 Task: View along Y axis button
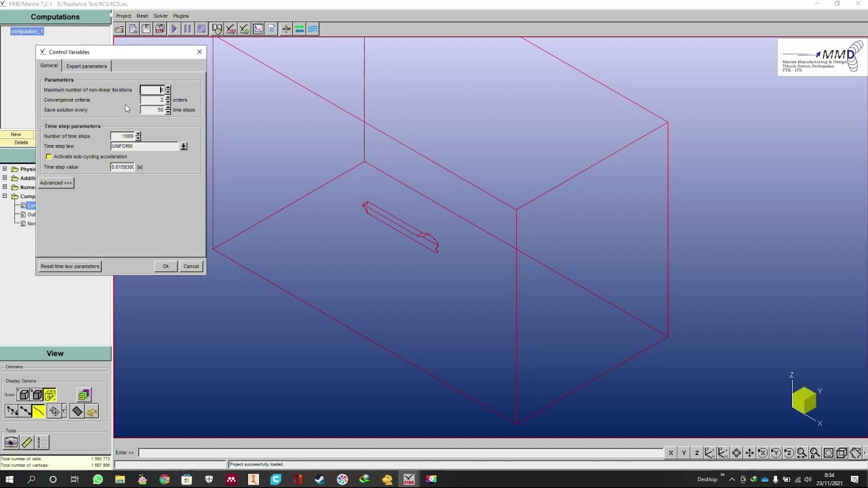[684, 453]
